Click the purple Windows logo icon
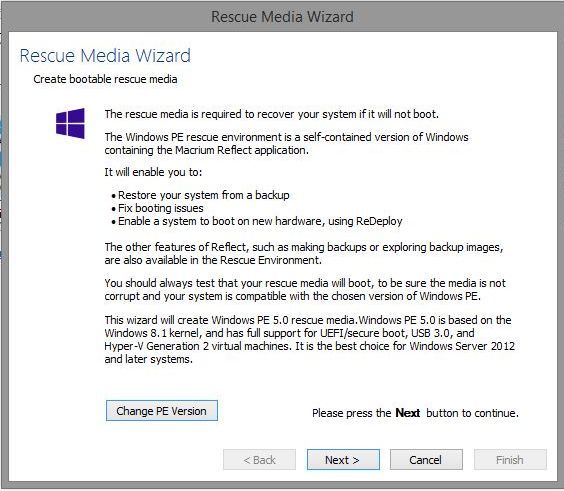This screenshot has width=564, height=491. click(x=70, y=123)
